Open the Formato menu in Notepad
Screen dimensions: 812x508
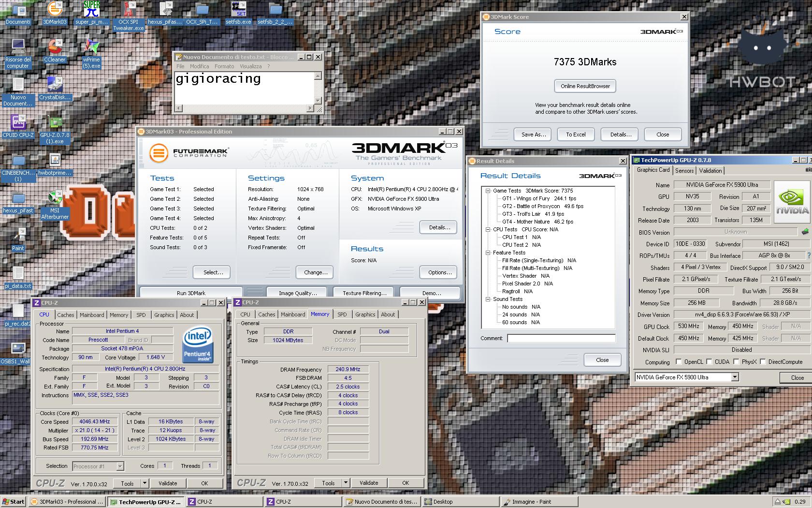224,66
